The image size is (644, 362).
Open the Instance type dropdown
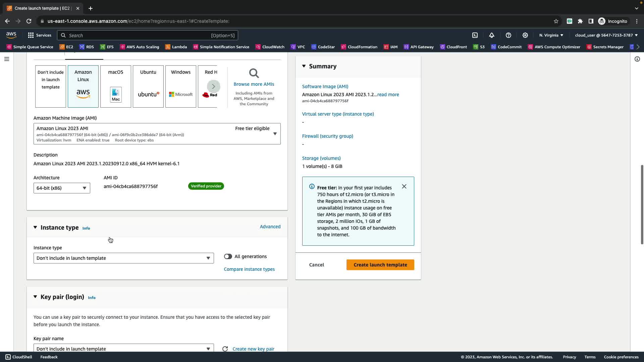(x=123, y=258)
